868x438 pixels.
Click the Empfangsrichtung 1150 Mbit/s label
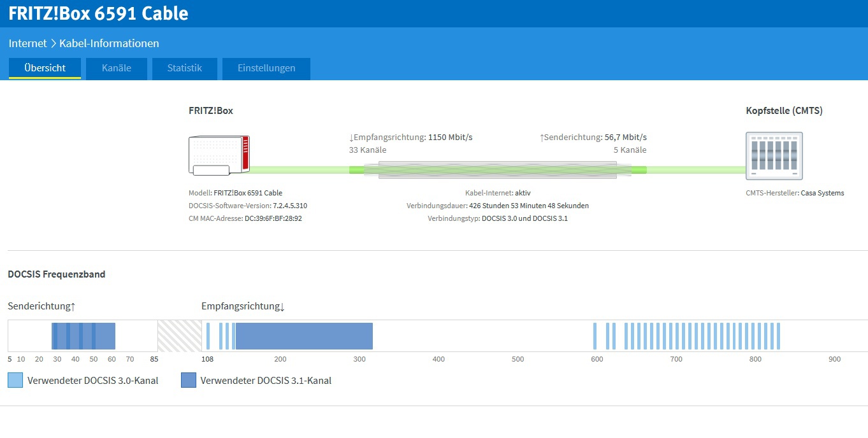click(x=410, y=137)
